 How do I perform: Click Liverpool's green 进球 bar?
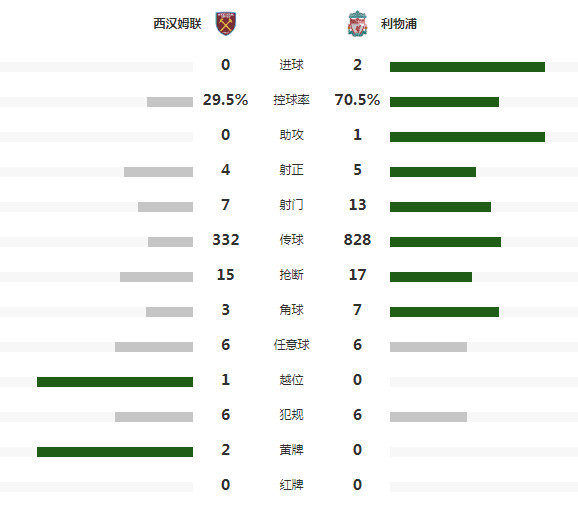pyautogui.click(x=467, y=67)
